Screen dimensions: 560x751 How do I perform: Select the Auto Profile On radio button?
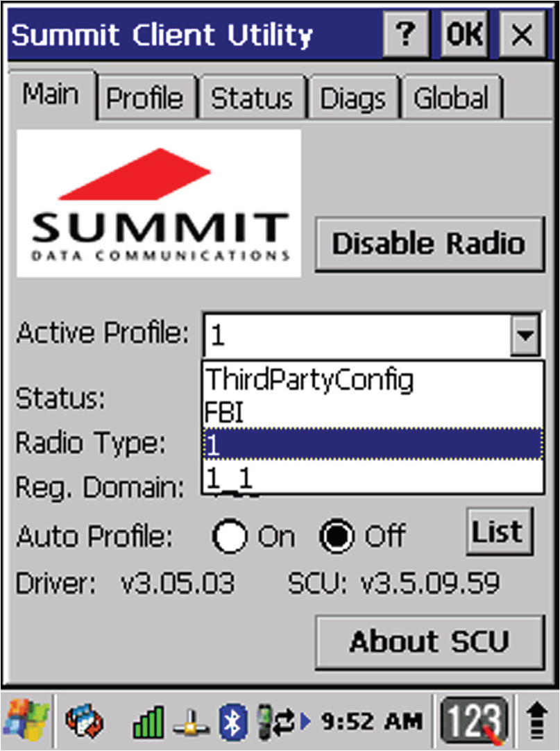point(230,536)
